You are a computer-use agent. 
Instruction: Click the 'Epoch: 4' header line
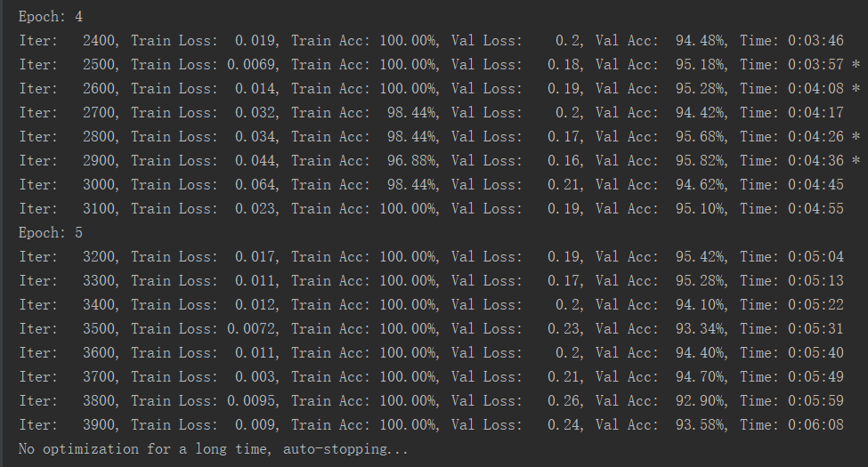(x=51, y=17)
